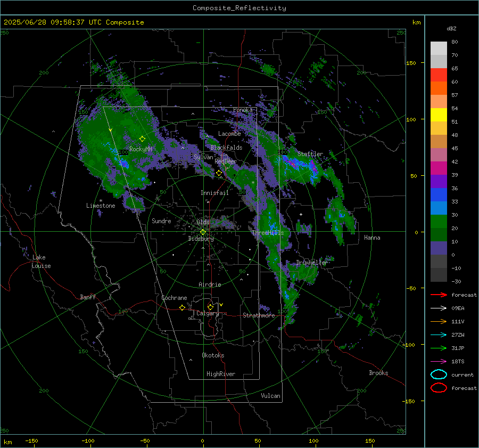Click the Airdrie label
This screenshot has width=479, height=448.
[210, 284]
